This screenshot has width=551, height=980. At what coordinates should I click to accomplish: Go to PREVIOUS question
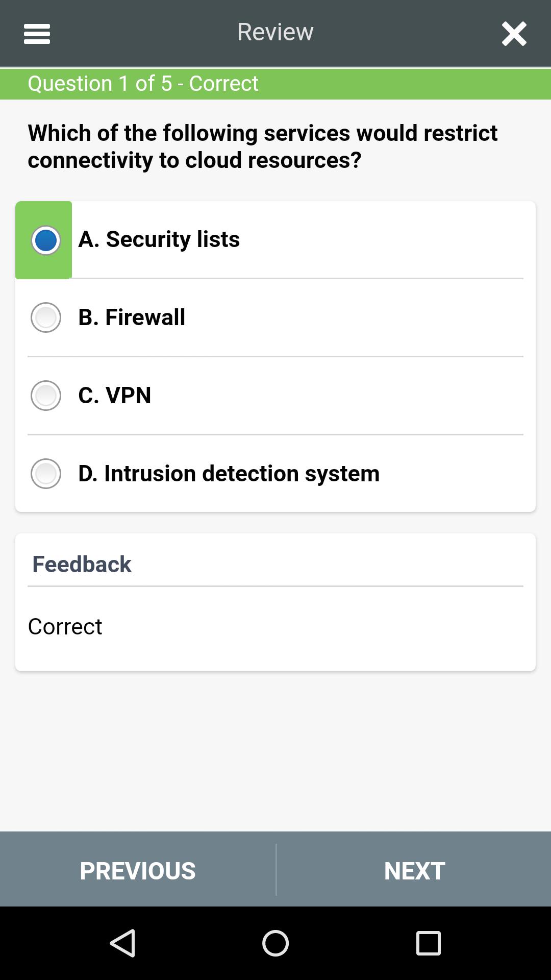(x=138, y=870)
